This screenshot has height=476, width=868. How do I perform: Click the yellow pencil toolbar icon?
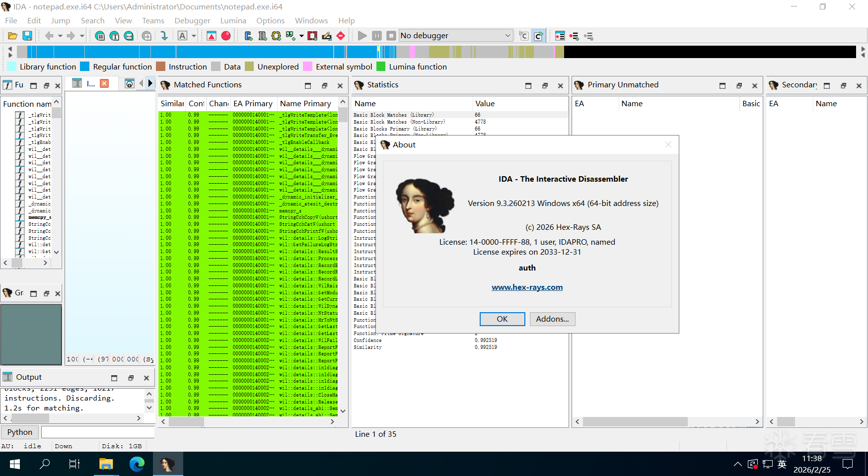pyautogui.click(x=327, y=36)
